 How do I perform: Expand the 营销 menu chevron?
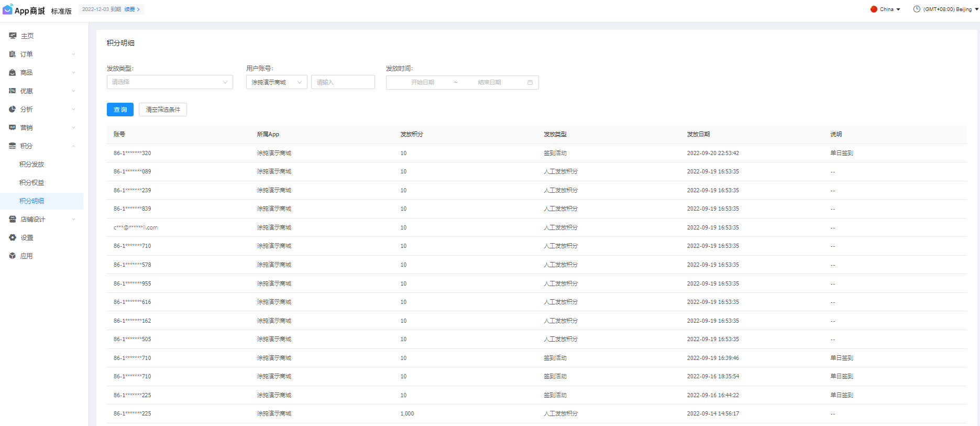point(73,127)
